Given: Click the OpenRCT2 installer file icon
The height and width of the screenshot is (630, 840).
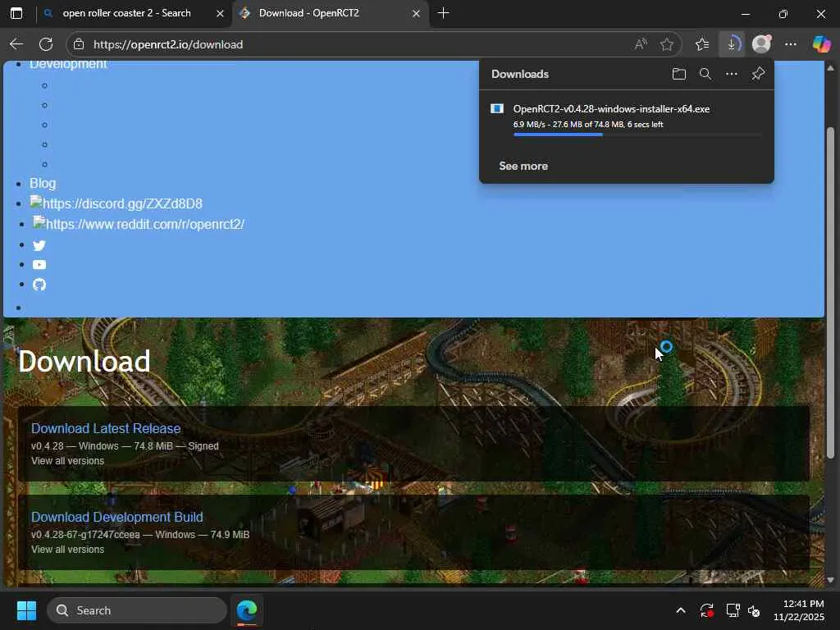Looking at the screenshot, I should [497, 109].
